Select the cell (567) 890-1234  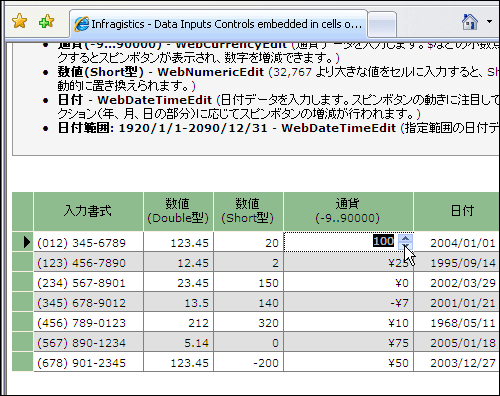pyautogui.click(x=88, y=342)
